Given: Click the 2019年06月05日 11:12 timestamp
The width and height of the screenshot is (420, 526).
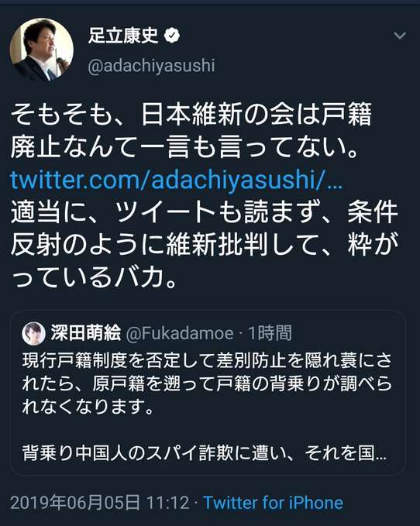Looking at the screenshot, I should pos(100,503).
